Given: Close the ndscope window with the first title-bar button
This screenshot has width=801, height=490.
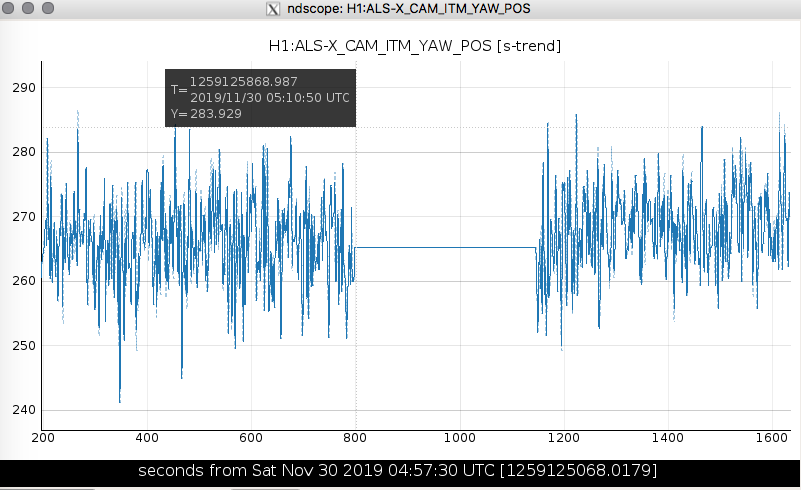Looking at the screenshot, I should 8,8.
